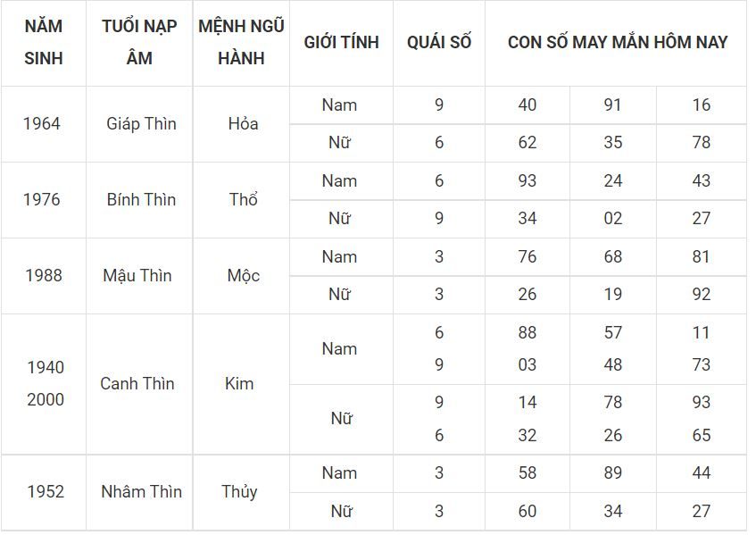Viewport: 756px width, 535px height.
Task: Click the MỆNH NGŨ HÀNH header
Action: (241, 43)
